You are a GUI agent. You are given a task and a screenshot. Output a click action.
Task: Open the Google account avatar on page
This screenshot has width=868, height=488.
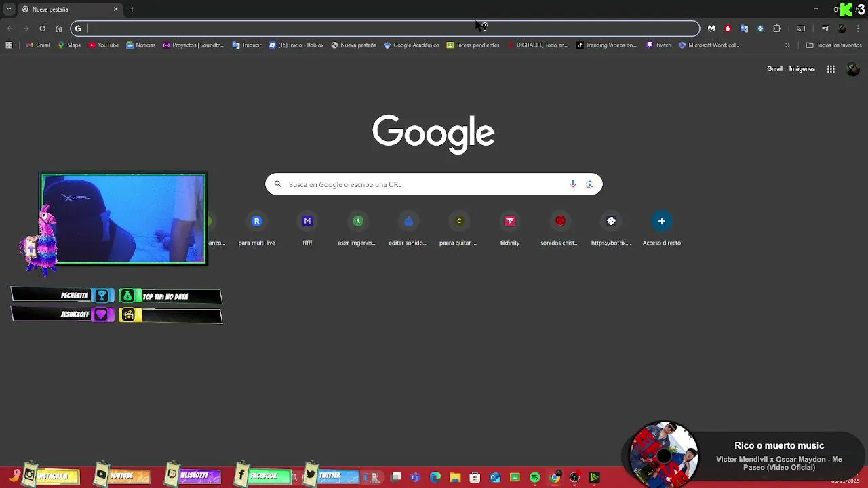[x=853, y=69]
